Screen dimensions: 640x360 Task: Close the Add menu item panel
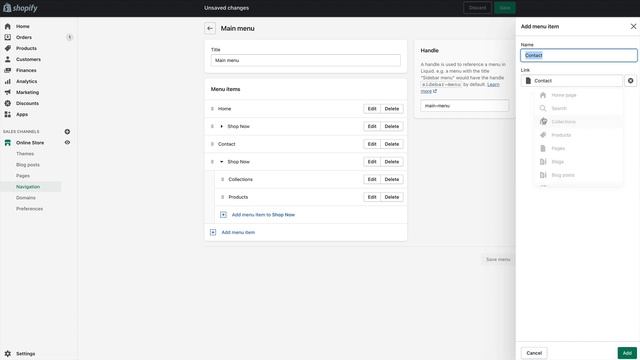click(x=633, y=26)
